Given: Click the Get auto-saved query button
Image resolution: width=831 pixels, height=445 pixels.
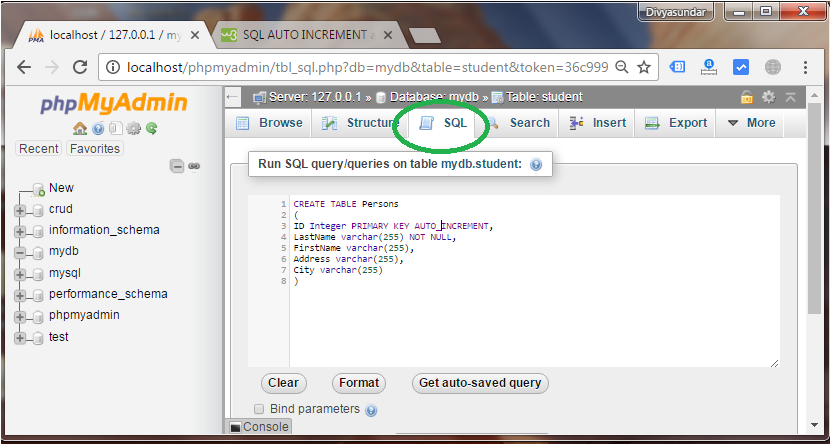Looking at the screenshot, I should [480, 383].
